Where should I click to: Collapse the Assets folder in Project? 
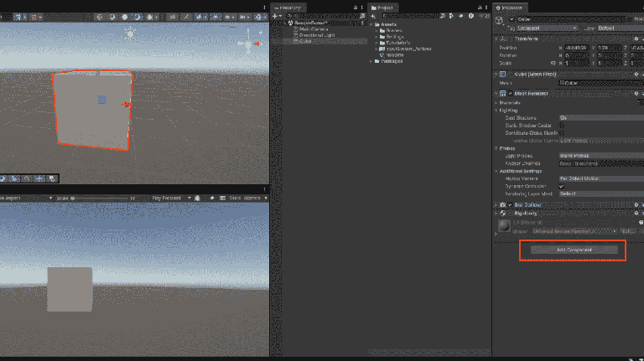click(371, 24)
